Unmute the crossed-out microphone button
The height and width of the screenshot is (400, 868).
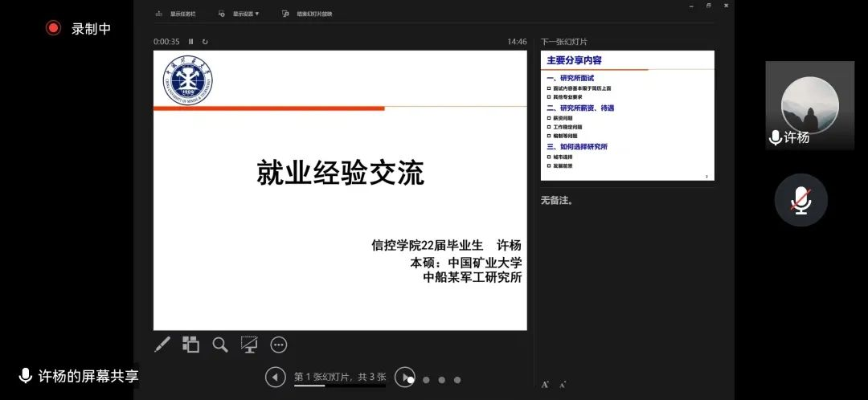[800, 200]
